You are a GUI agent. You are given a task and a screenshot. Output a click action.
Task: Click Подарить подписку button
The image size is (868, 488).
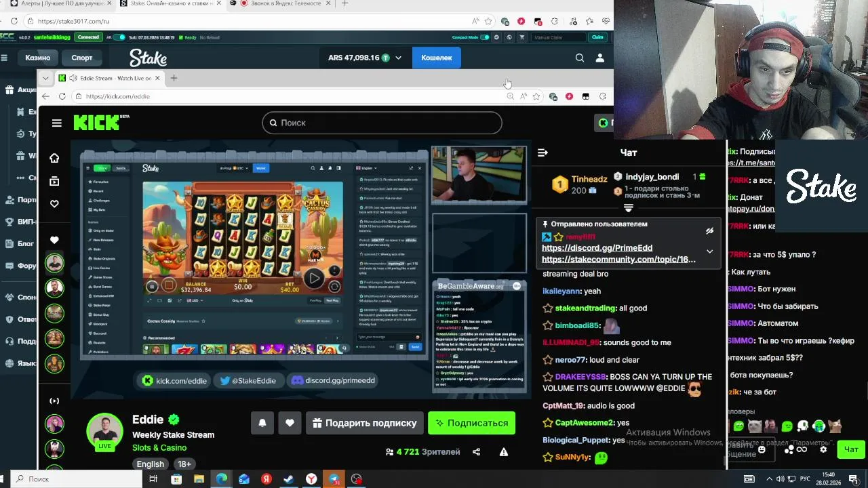(365, 423)
